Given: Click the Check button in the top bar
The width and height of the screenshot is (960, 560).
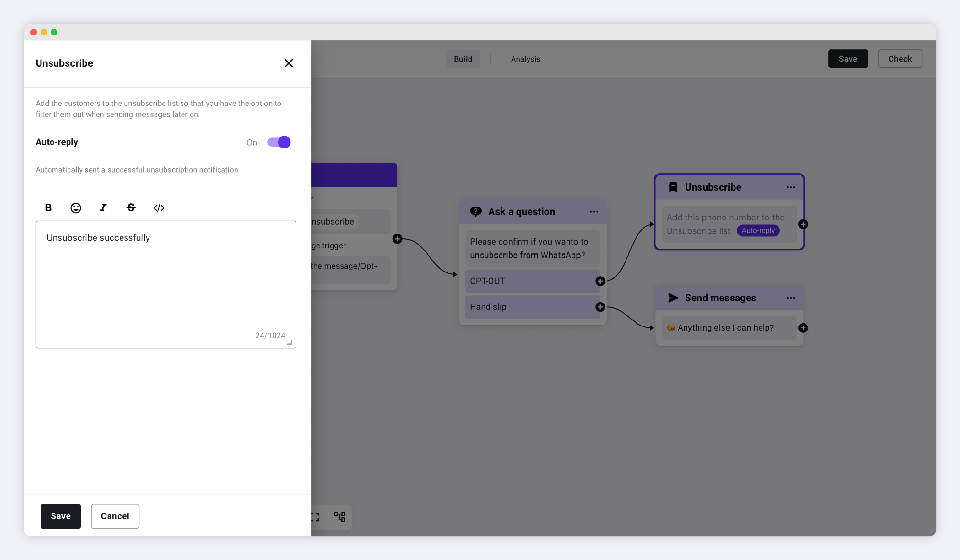Looking at the screenshot, I should tap(900, 59).
